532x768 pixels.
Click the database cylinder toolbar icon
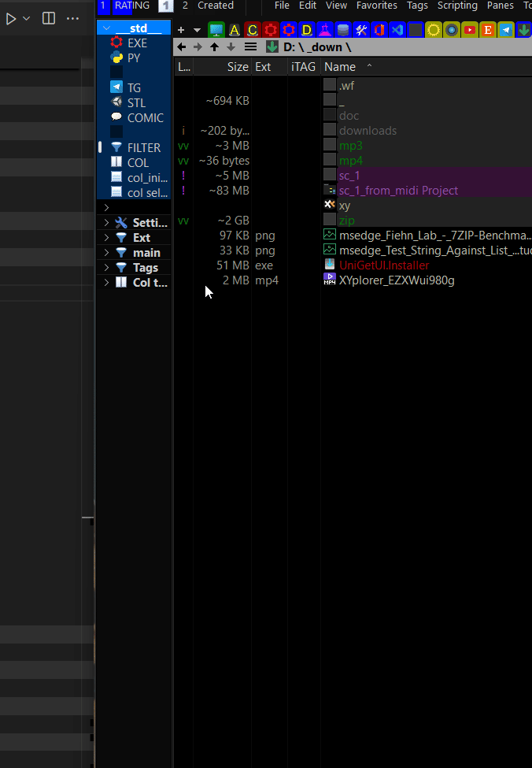[x=343, y=30]
